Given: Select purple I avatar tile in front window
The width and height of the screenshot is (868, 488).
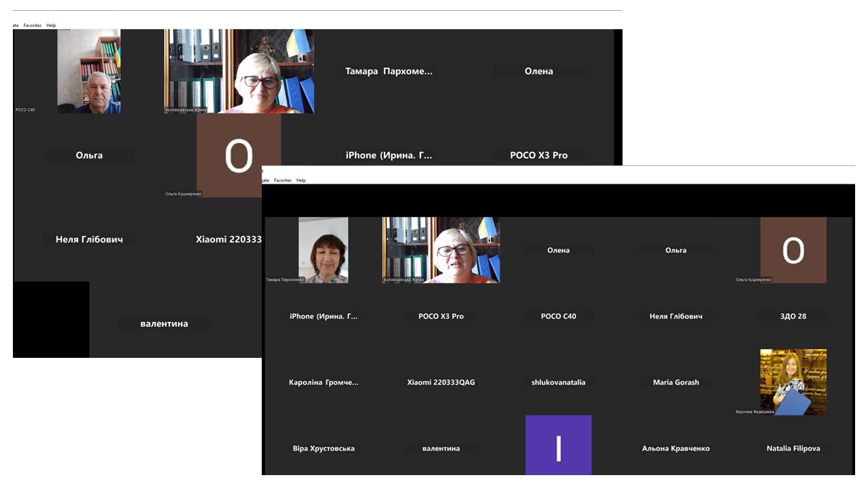Looking at the screenshot, I should (559, 445).
